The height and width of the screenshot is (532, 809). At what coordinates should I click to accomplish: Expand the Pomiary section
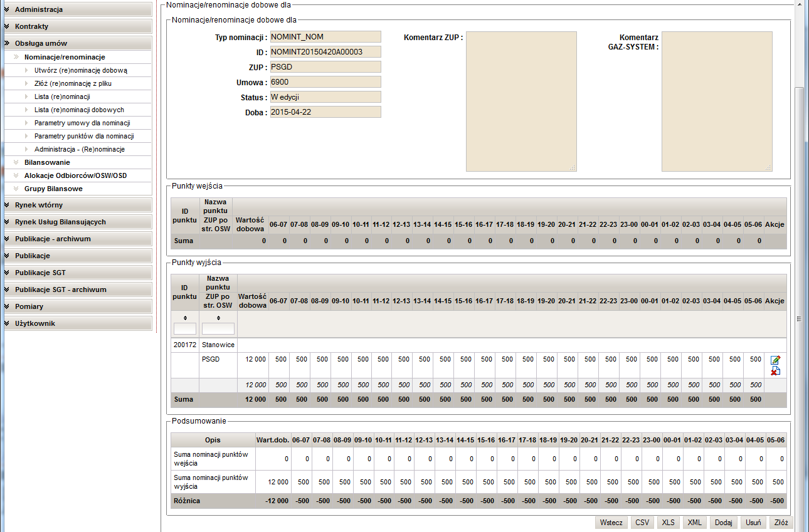78,307
